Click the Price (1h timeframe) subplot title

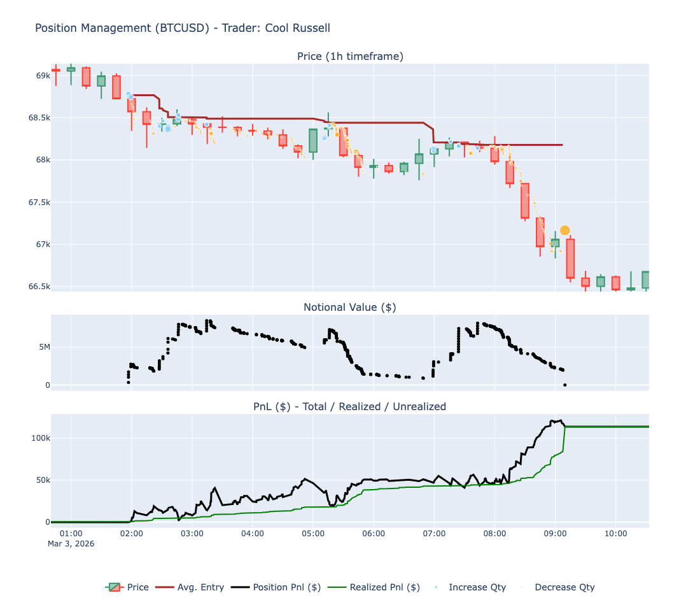pyautogui.click(x=349, y=56)
